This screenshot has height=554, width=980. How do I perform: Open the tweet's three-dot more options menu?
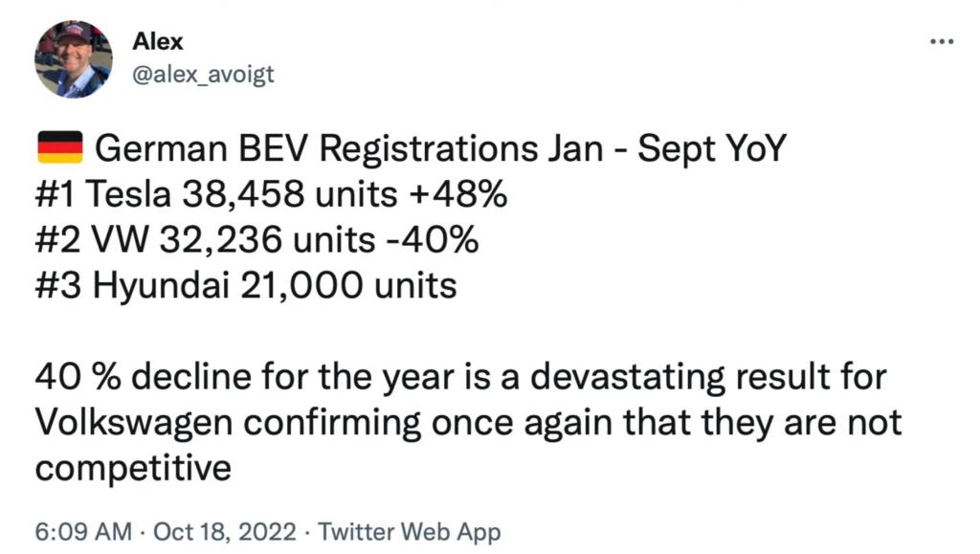(x=942, y=42)
